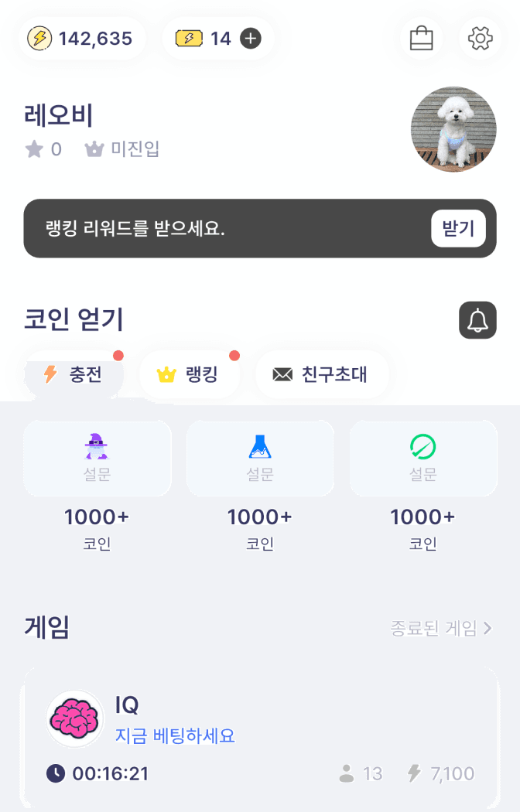Tap the green checkmark survey icon
The height and width of the screenshot is (812, 520).
click(x=422, y=446)
